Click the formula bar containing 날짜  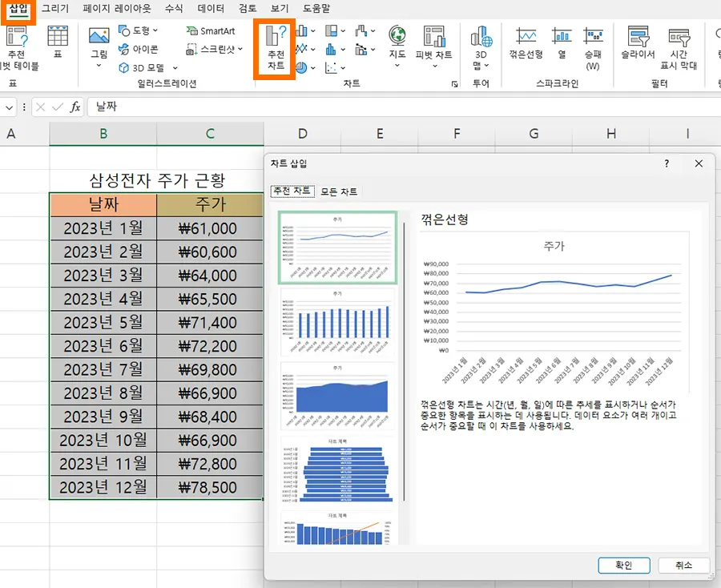[404, 107]
